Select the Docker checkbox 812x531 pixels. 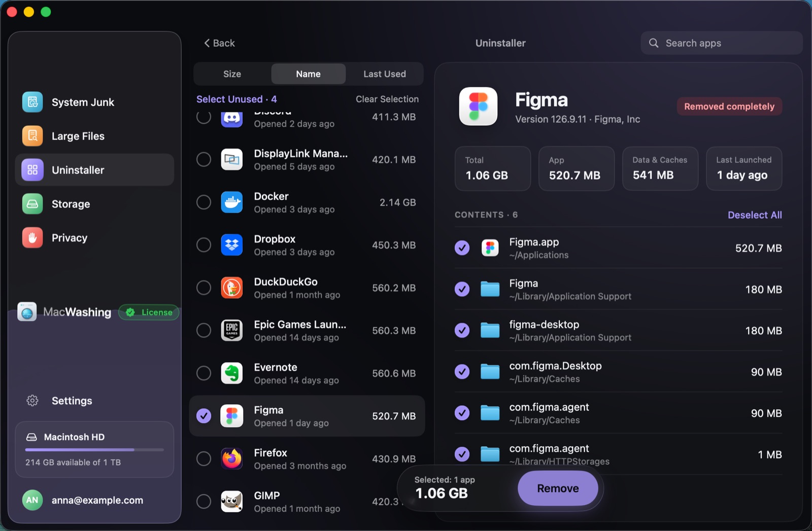pyautogui.click(x=204, y=202)
